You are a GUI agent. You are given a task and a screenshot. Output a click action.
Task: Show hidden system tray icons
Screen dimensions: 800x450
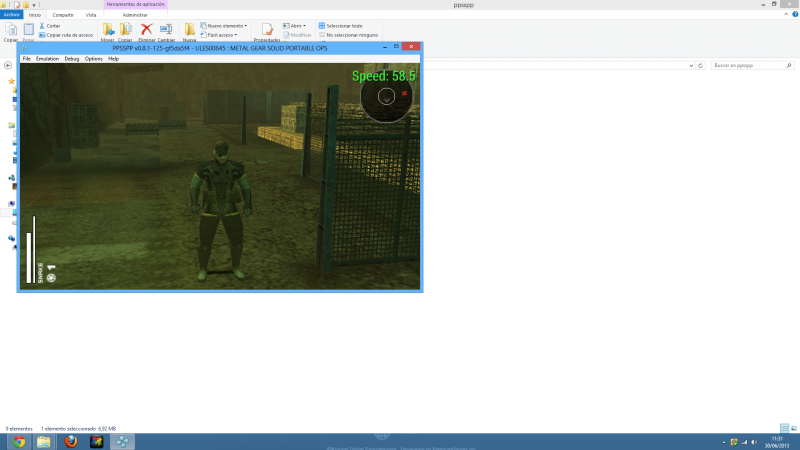click(723, 442)
